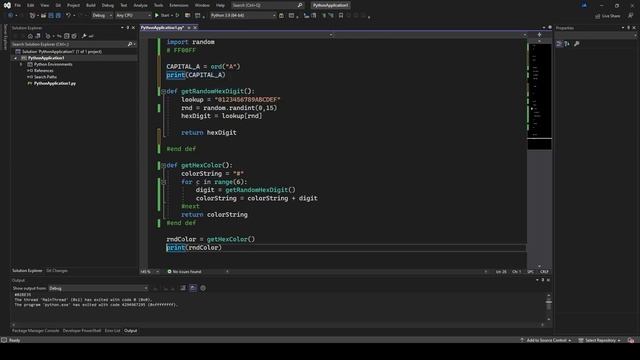Click the Output panel clock settings icon
Screen dimensions: 640x360
pyautogui.click(x=203, y=288)
